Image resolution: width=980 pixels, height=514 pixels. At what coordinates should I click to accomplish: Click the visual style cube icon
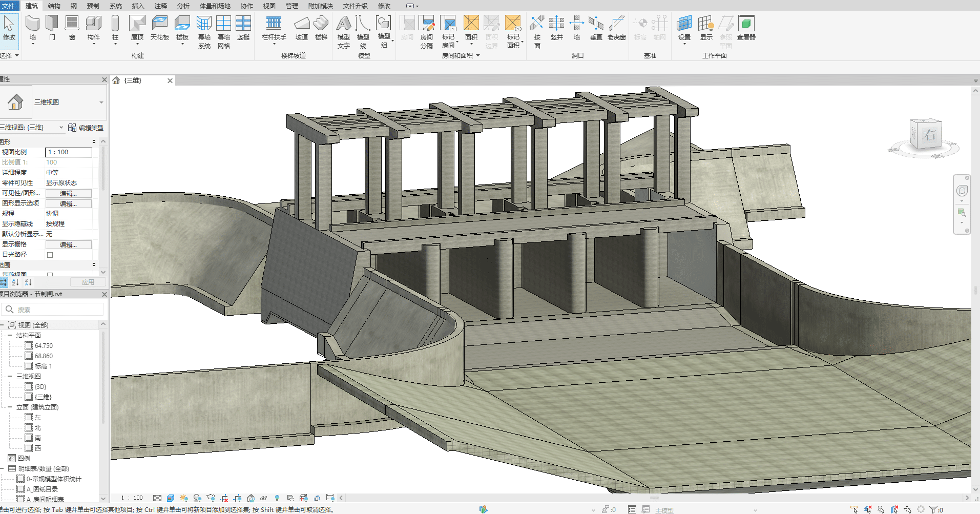pos(171,498)
